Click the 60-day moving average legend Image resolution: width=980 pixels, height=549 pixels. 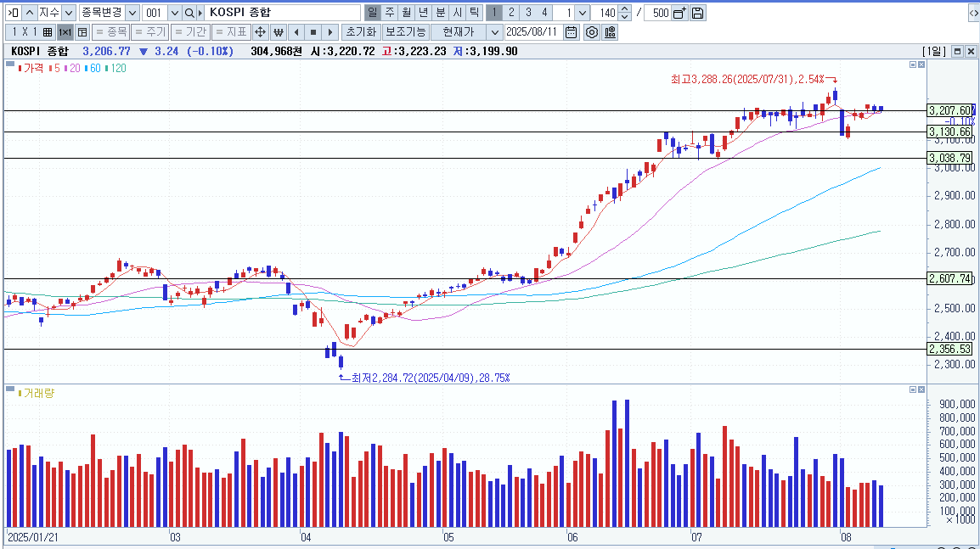93,68
